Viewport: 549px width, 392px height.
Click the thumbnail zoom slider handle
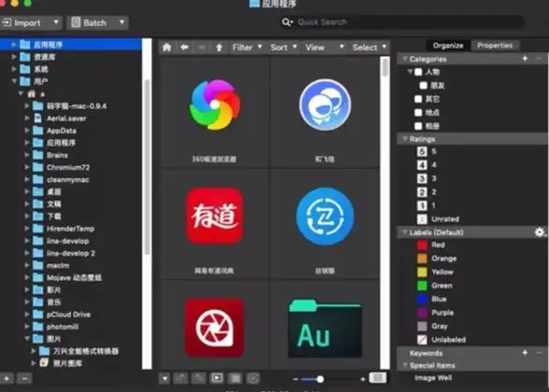pyautogui.click(x=320, y=379)
